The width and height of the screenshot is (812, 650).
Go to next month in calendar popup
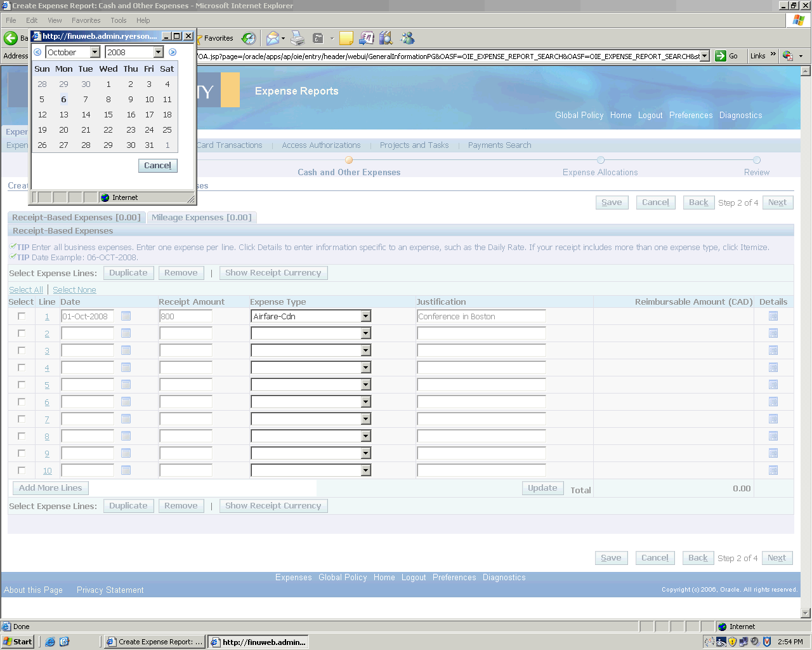click(x=173, y=52)
